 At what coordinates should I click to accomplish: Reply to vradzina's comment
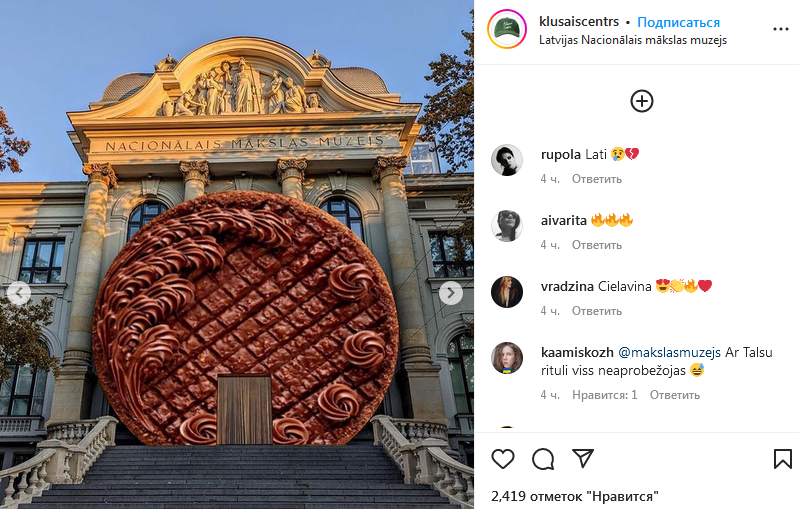pyautogui.click(x=597, y=311)
